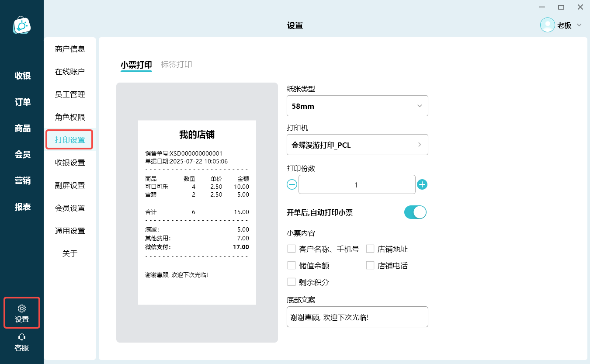Select 通用设置 settings item

70,231
